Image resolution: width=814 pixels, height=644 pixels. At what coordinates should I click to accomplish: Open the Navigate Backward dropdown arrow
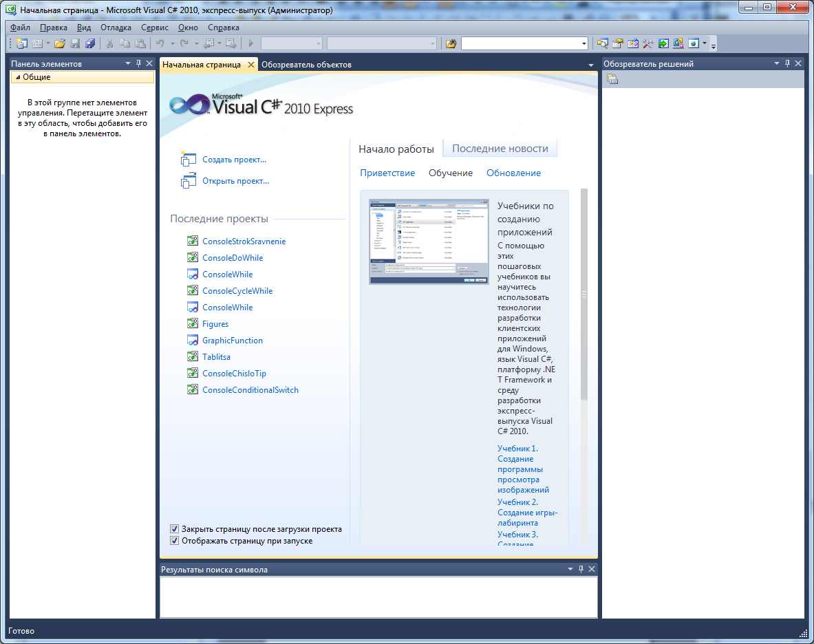pyautogui.click(x=219, y=43)
